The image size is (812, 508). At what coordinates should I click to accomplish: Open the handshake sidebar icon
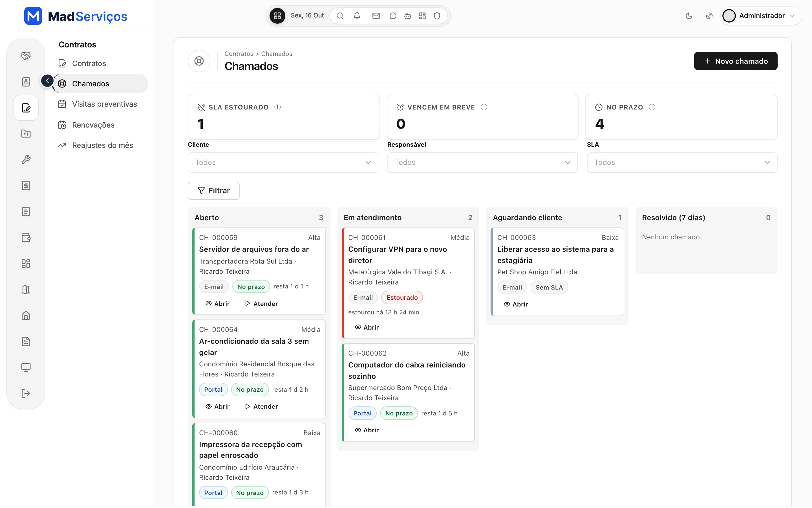[26, 55]
